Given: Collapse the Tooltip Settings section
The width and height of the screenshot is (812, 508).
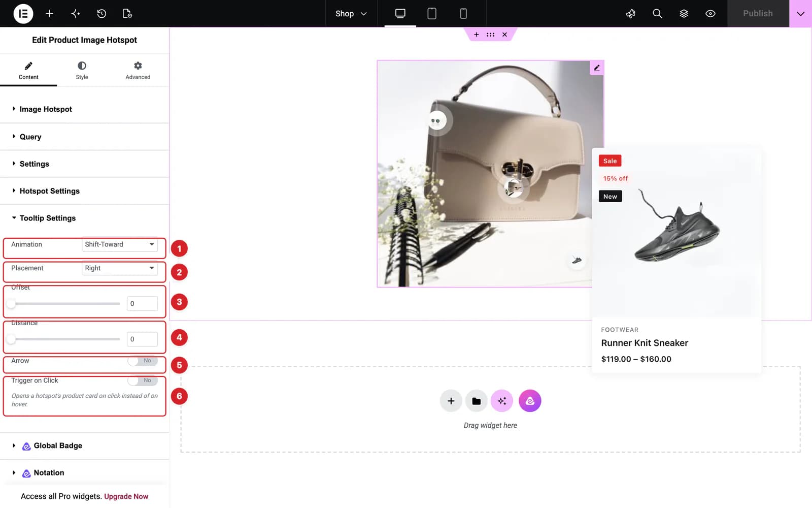Looking at the screenshot, I should coord(84,218).
